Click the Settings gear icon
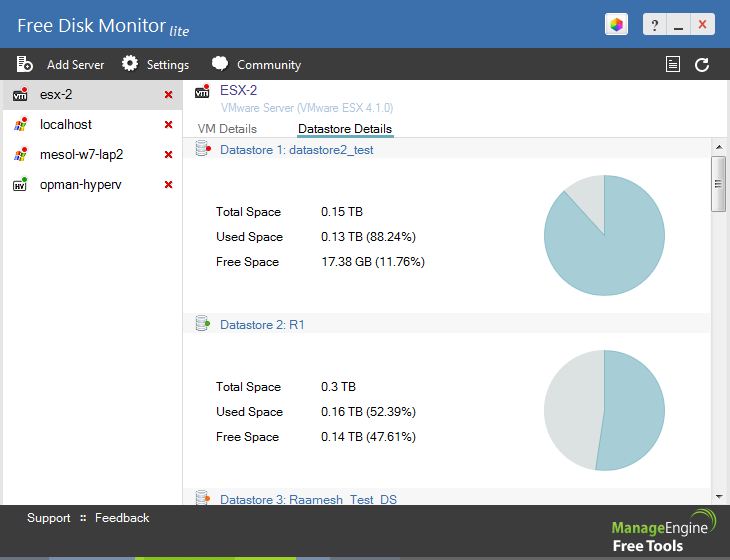Image resolution: width=730 pixels, height=560 pixels. 130,64
